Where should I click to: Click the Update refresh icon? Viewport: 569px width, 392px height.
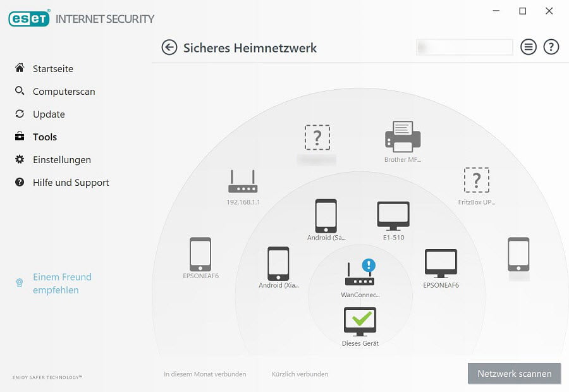point(20,114)
